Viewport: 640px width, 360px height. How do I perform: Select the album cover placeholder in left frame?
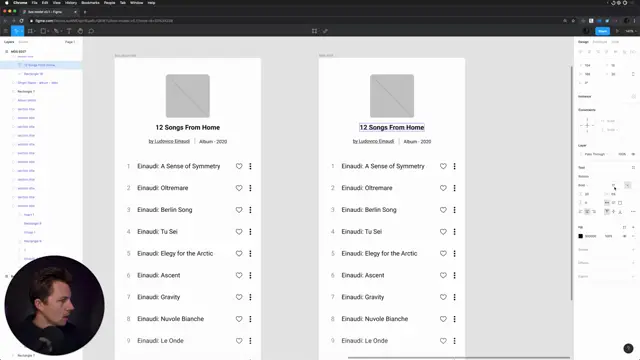pyautogui.click(x=188, y=96)
